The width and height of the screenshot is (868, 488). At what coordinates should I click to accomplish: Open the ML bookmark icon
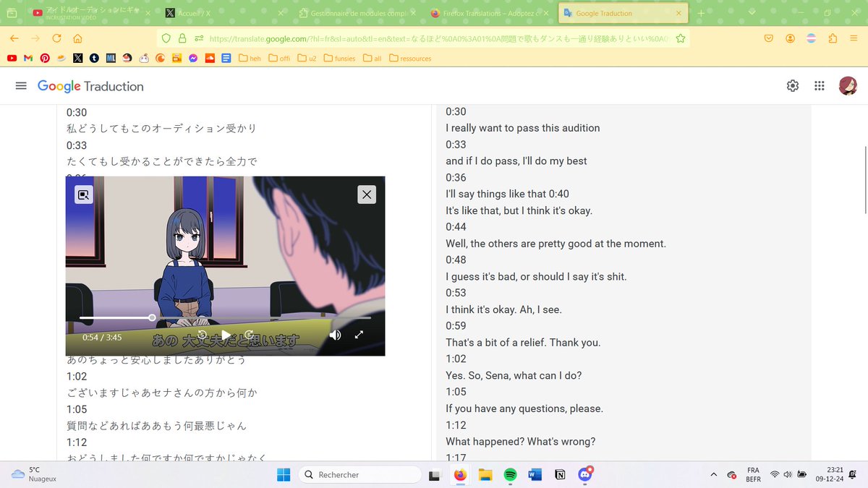click(111, 58)
